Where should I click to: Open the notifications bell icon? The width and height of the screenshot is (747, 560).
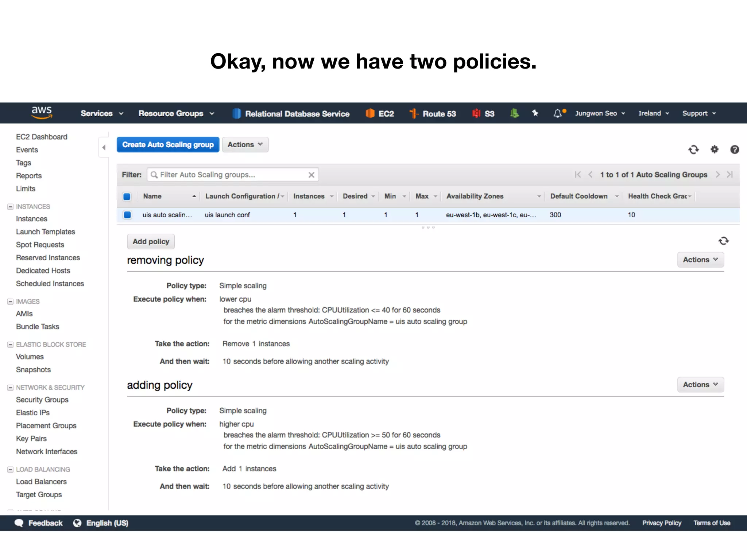click(558, 113)
